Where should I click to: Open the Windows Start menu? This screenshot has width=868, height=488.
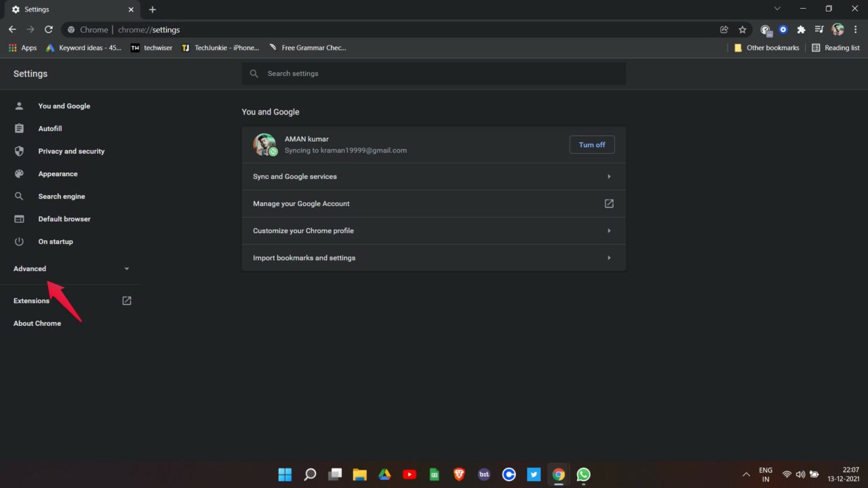click(285, 474)
